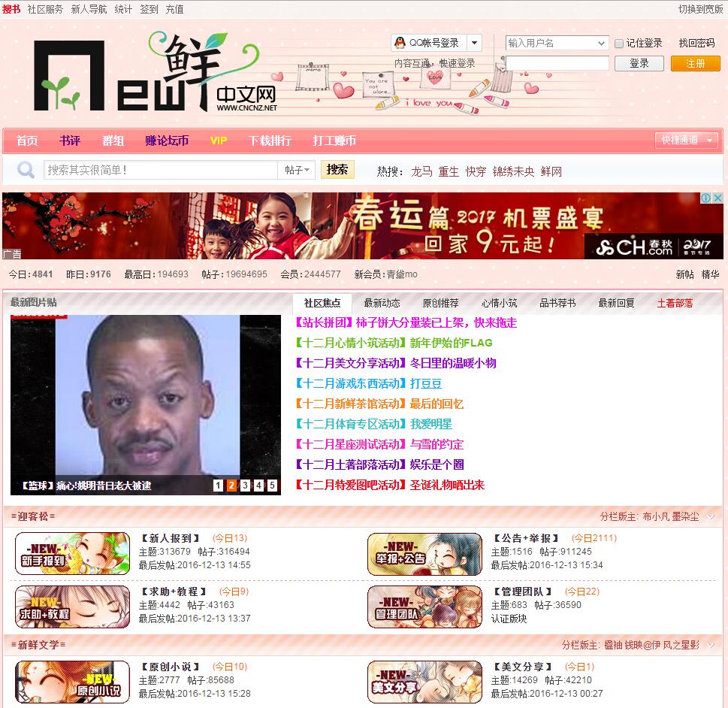Click the 登录 button
This screenshot has width=728, height=708.
click(639, 63)
